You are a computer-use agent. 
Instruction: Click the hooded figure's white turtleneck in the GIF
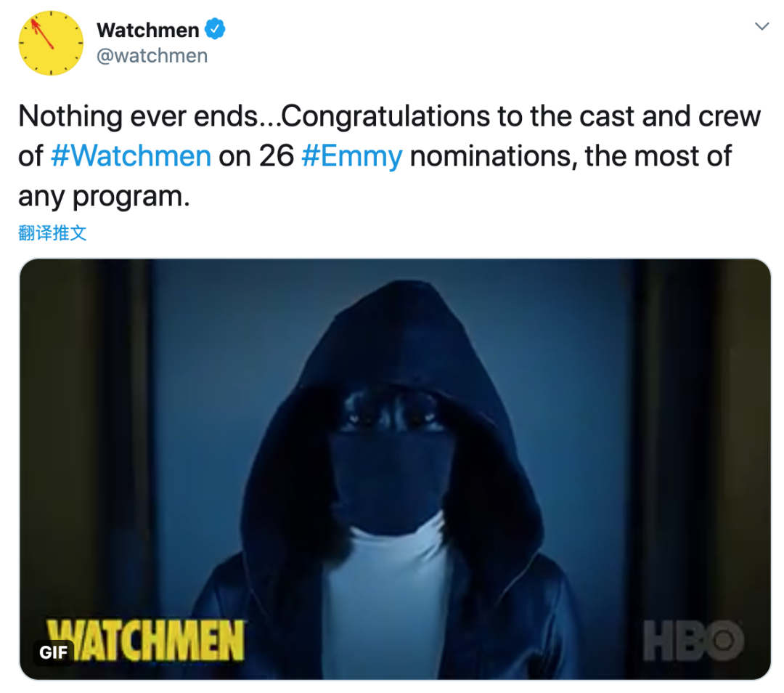(x=388, y=601)
